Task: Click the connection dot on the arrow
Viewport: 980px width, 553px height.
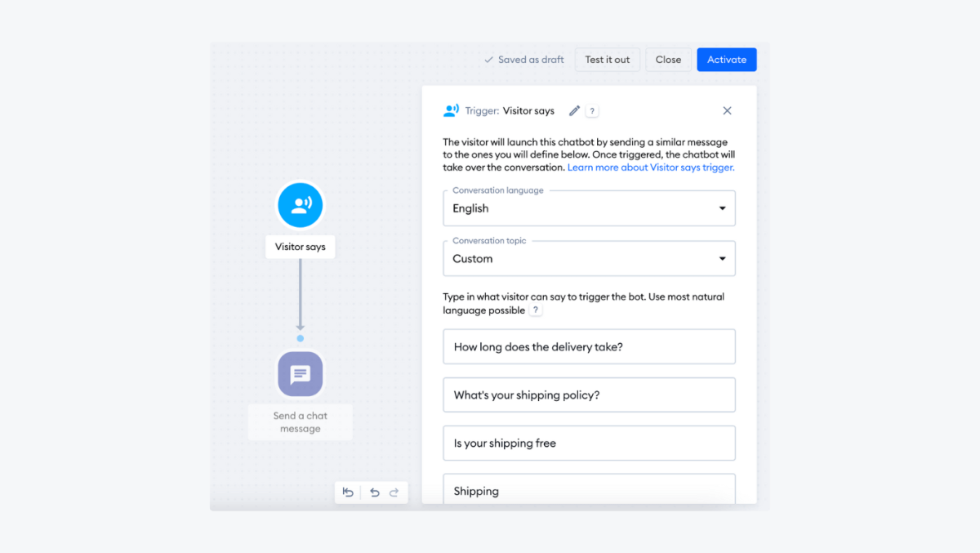Action: [300, 337]
